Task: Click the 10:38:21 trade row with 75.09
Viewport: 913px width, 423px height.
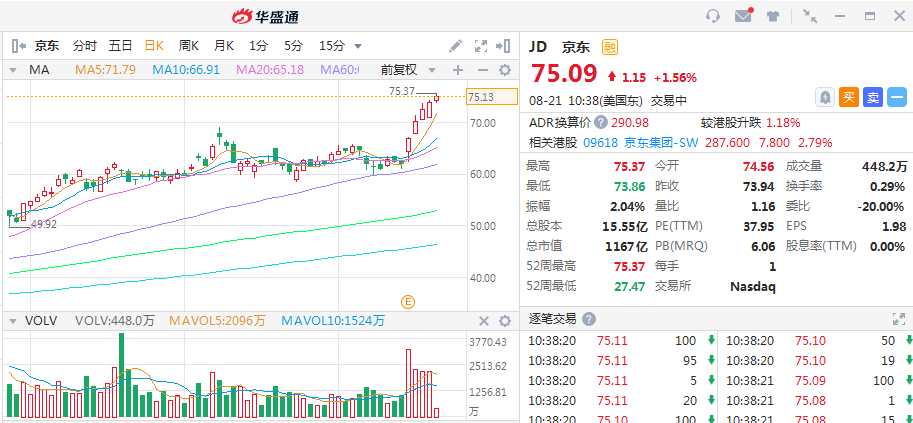Action: coord(815,381)
